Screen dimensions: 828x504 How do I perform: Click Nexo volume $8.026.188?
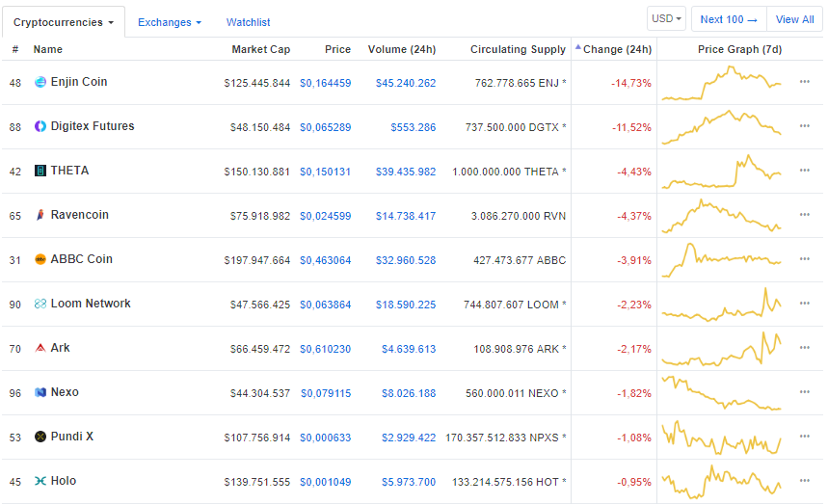click(x=409, y=393)
